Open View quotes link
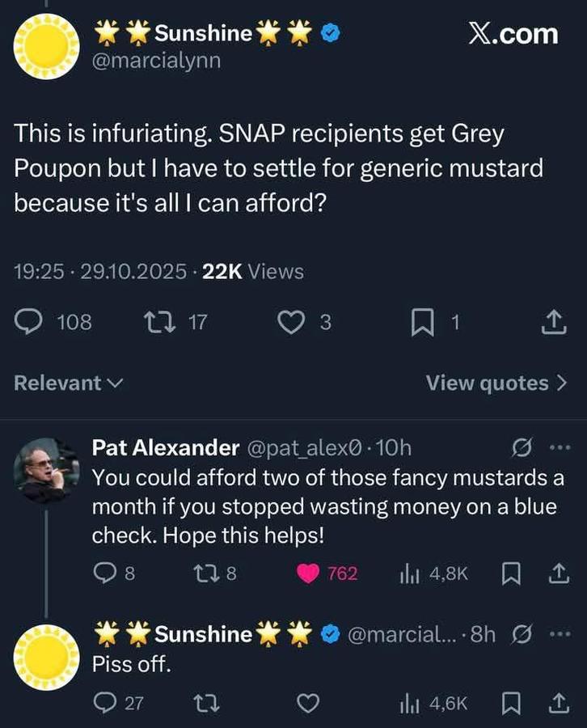 click(x=496, y=383)
